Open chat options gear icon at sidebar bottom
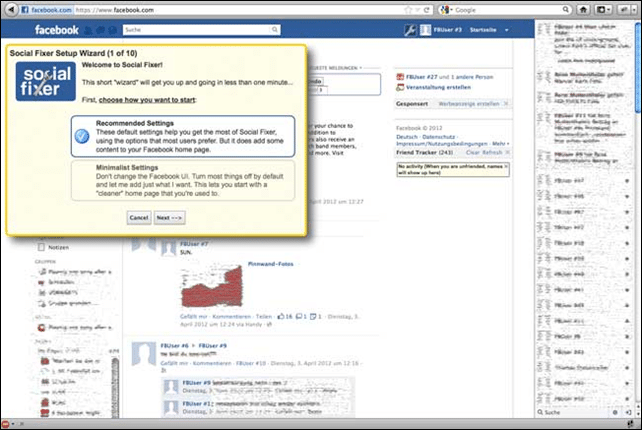The image size is (642, 430). point(615,412)
